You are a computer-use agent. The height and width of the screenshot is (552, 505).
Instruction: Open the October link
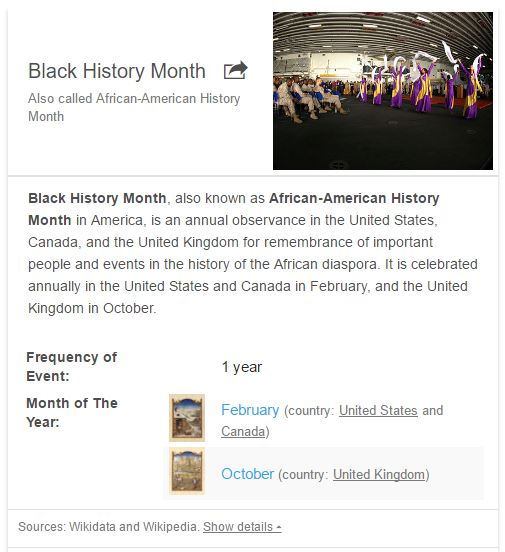tap(248, 474)
